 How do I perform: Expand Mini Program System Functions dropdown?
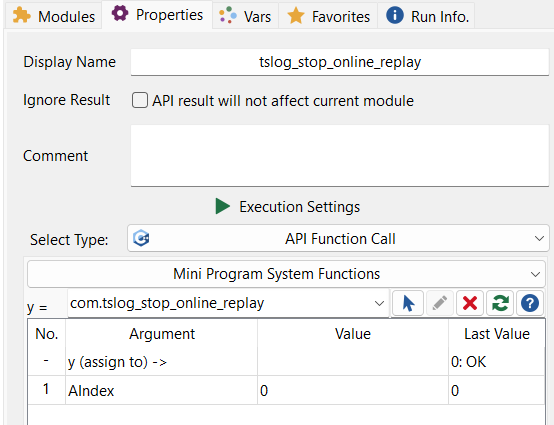tap(286, 274)
